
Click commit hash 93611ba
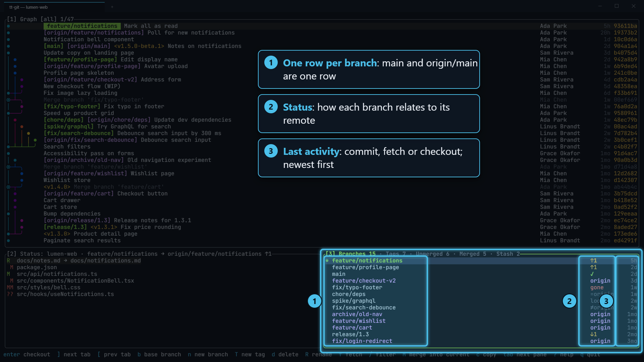pos(626,26)
